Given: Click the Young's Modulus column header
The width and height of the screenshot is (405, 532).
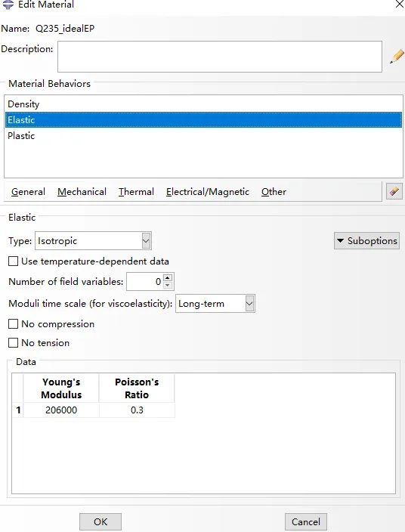Looking at the screenshot, I should tap(61, 388).
